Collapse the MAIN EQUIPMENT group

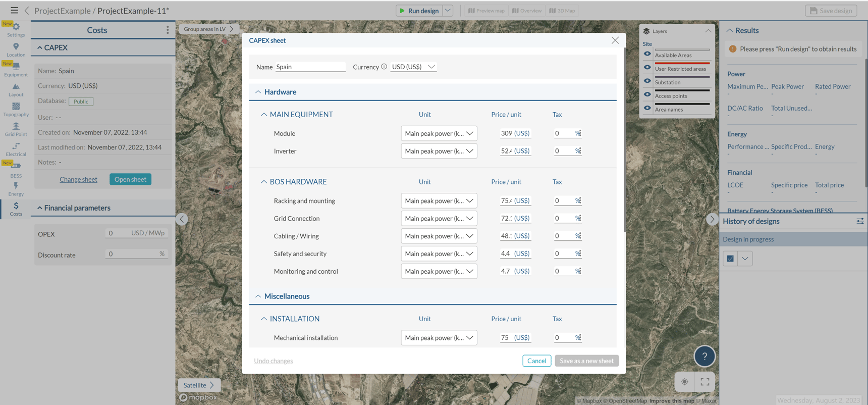(263, 115)
